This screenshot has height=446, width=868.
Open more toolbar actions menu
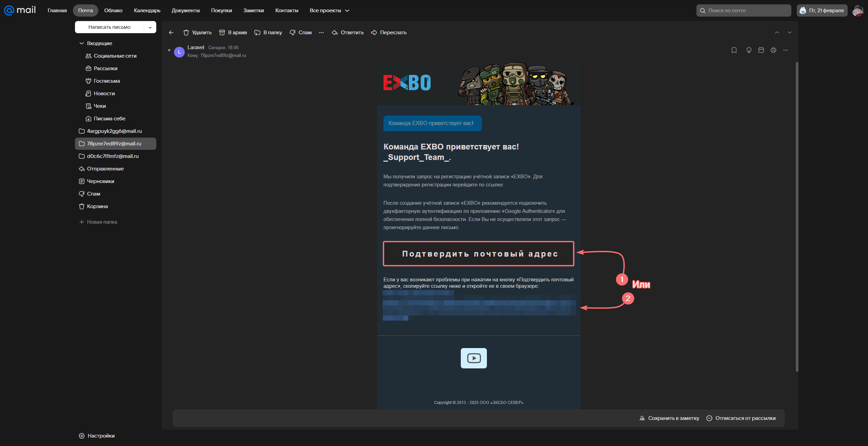pyautogui.click(x=321, y=33)
